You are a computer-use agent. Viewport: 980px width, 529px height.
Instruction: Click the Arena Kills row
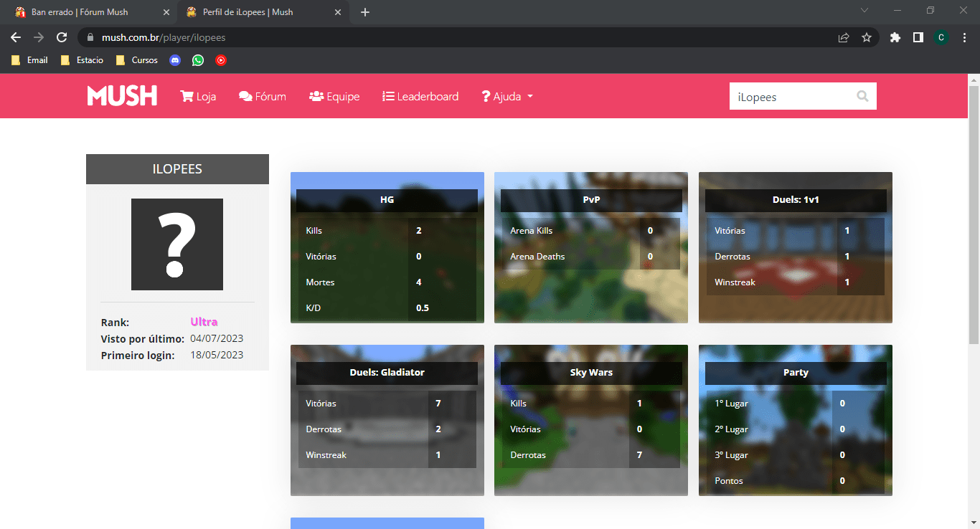(591, 231)
